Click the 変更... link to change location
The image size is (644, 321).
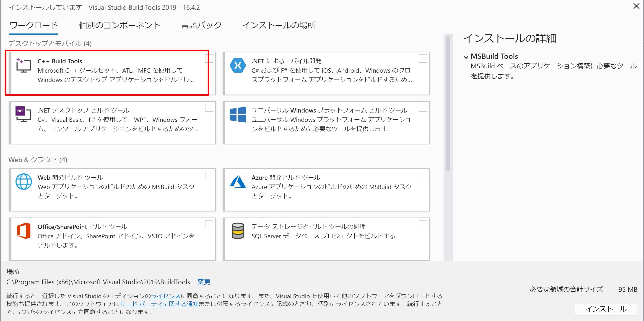pyautogui.click(x=206, y=282)
